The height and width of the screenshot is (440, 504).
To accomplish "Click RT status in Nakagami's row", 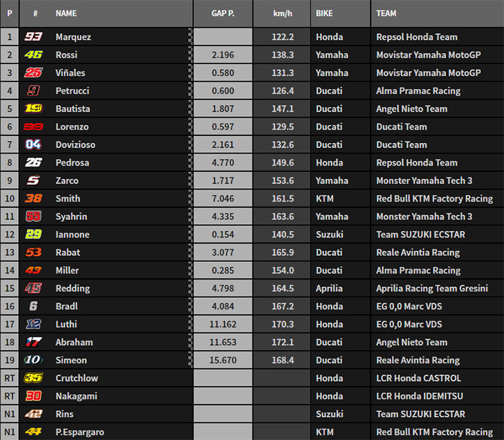I will pos(9,396).
